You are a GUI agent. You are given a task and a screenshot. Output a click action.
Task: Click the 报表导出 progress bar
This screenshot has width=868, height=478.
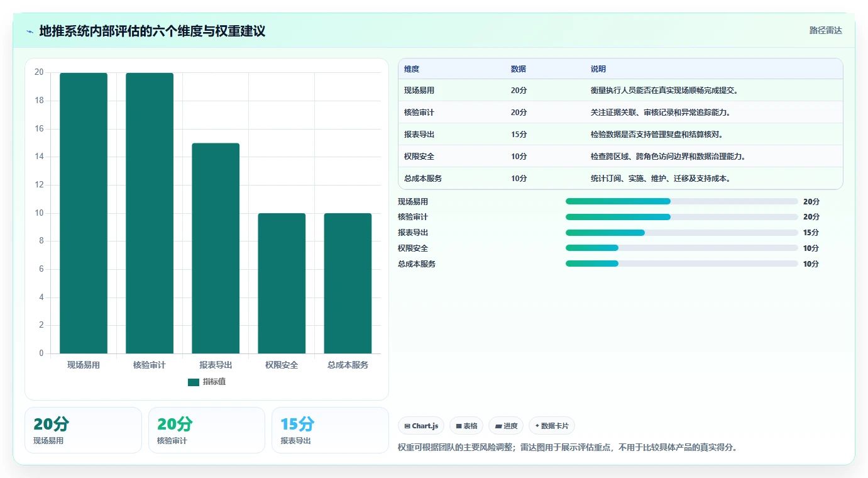coord(682,233)
